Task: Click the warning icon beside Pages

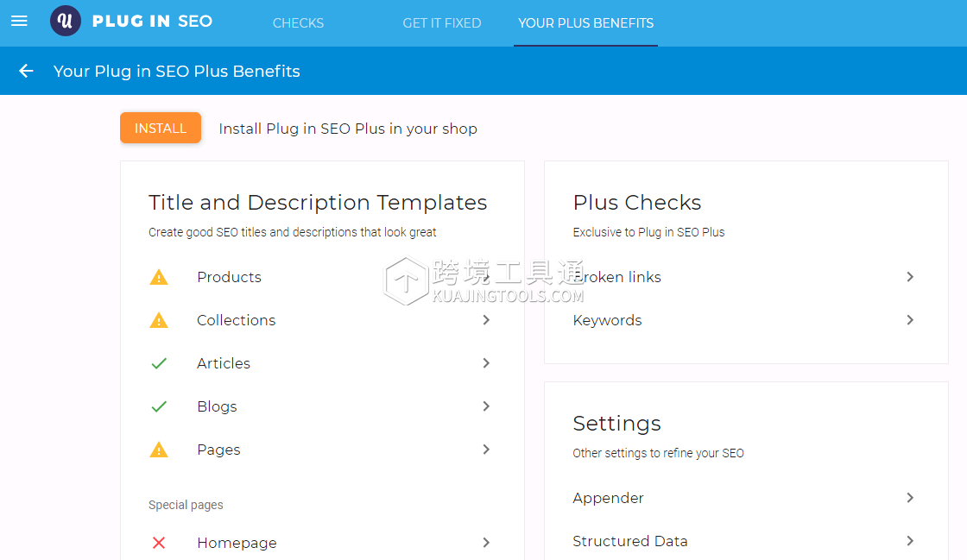Action: pyautogui.click(x=159, y=450)
